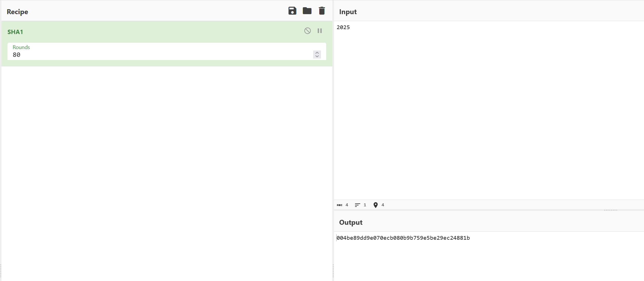Decrease SHA1 Rounds with the down arrow
The width and height of the screenshot is (644, 281).
317,56
